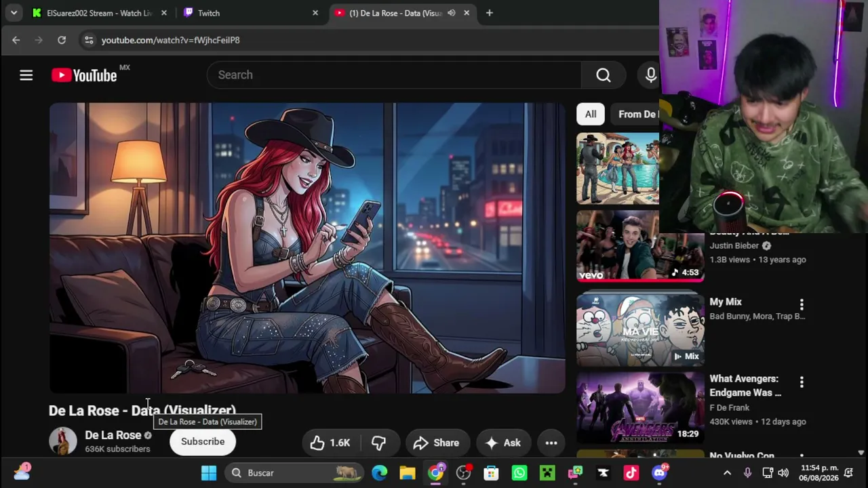Like the De La Rose video

point(330,443)
